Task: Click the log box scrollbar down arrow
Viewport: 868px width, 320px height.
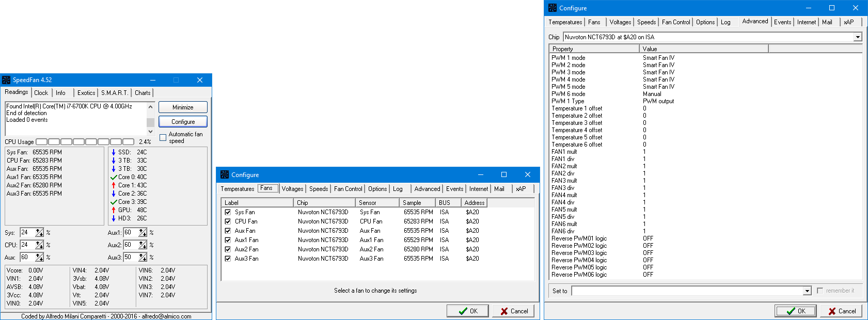Action: pyautogui.click(x=151, y=132)
